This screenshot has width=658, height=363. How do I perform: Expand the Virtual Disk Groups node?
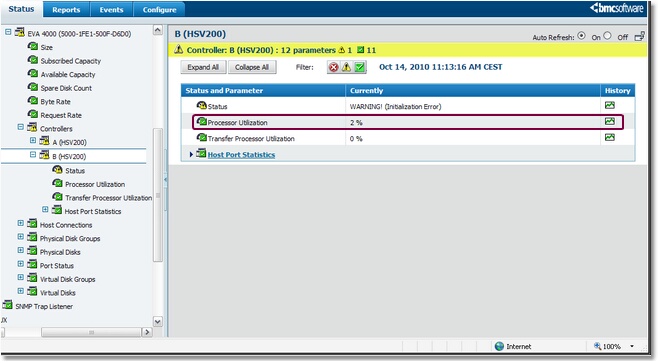point(20,277)
